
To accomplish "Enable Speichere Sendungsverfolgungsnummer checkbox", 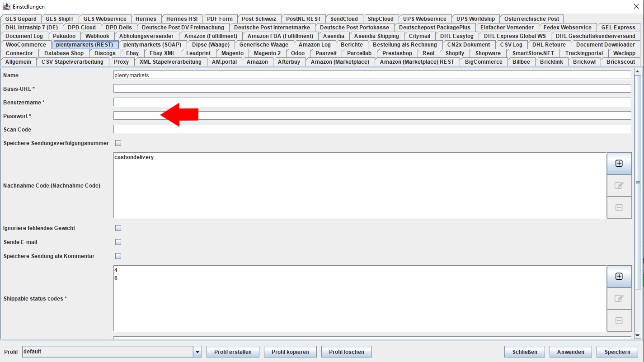I will pyautogui.click(x=118, y=143).
